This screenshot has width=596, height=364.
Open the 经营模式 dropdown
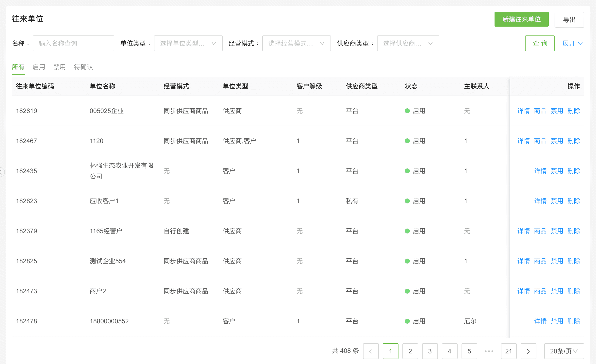(x=296, y=43)
